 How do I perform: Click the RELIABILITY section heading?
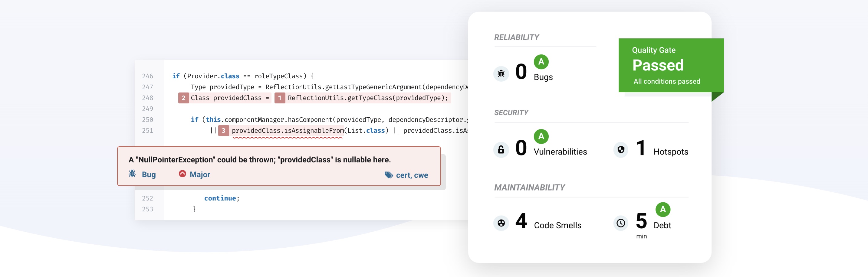pyautogui.click(x=517, y=37)
